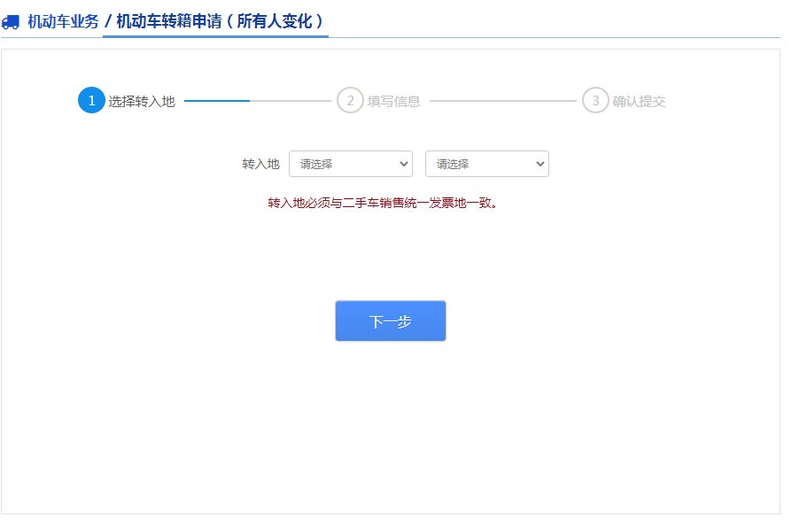
Task: Click the red 转入地必须与二手车销售统一发票地一致 notice
Action: coord(383,203)
